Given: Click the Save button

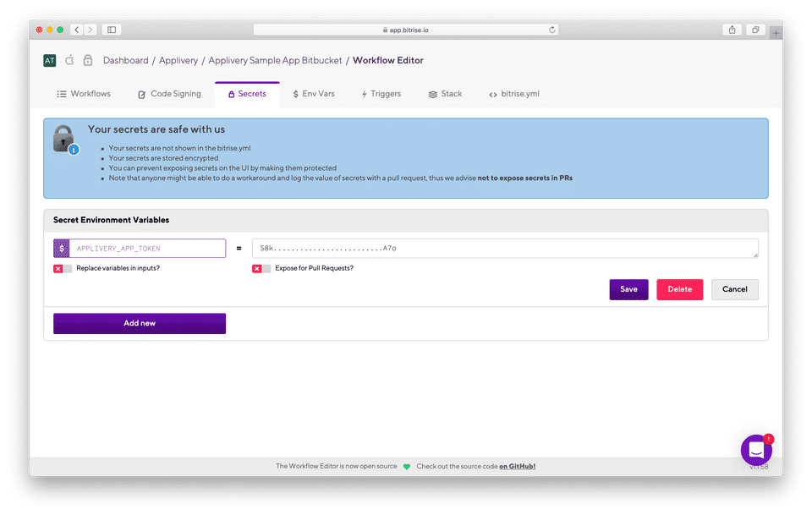Looking at the screenshot, I should (628, 289).
